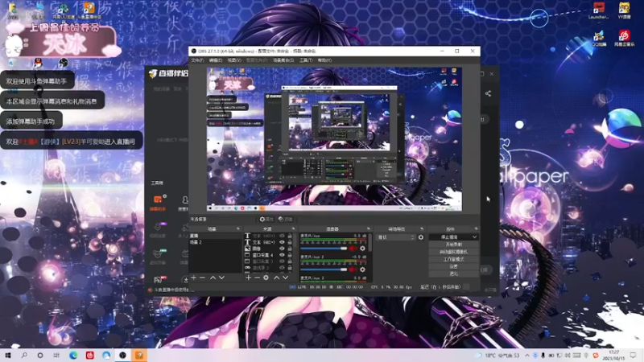Viewport: 644px width, 362px height.
Task: Click the OBS preview canvas
Action: 334,139
